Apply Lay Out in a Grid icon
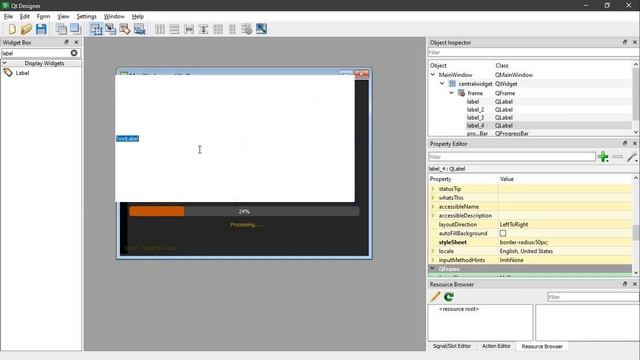Screen dimensions: 640x360 pyautogui.click(x=218, y=29)
